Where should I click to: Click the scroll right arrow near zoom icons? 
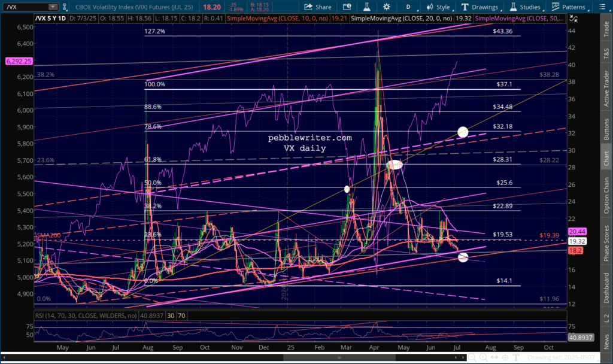pos(464,357)
